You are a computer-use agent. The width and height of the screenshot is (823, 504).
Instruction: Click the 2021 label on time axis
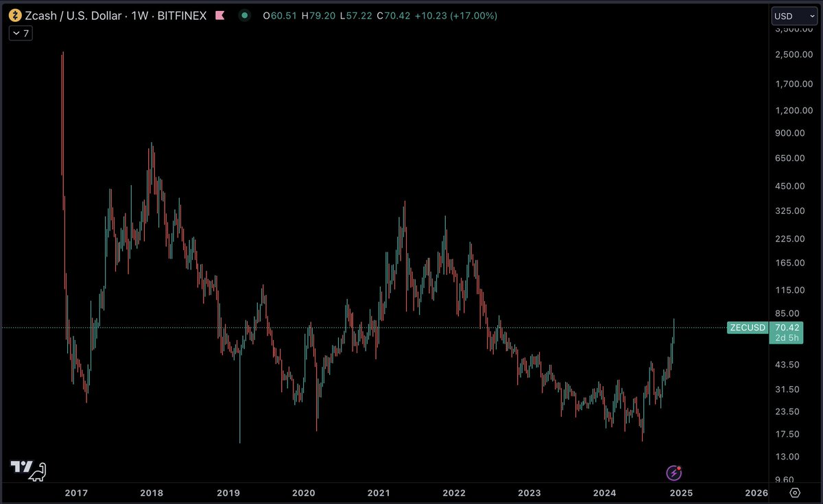(379, 493)
